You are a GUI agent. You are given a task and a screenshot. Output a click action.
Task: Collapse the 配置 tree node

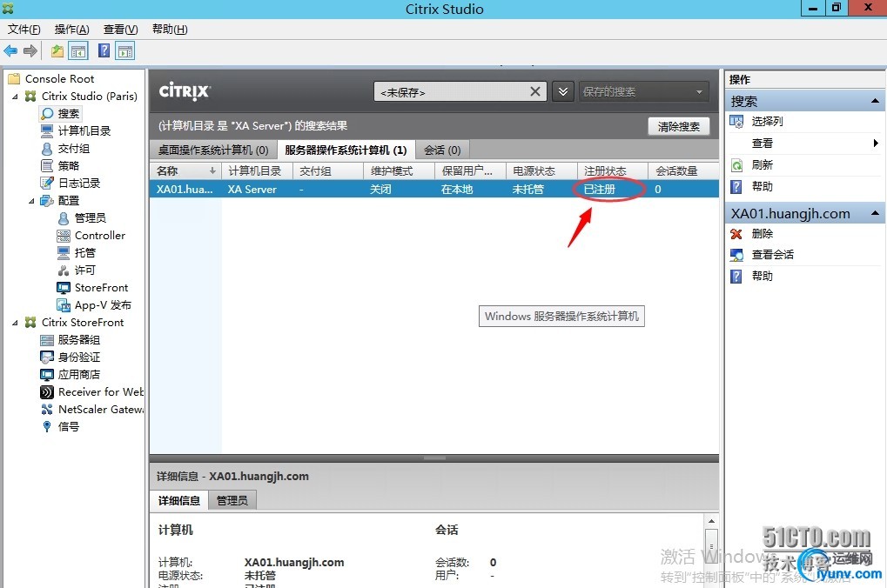point(31,201)
